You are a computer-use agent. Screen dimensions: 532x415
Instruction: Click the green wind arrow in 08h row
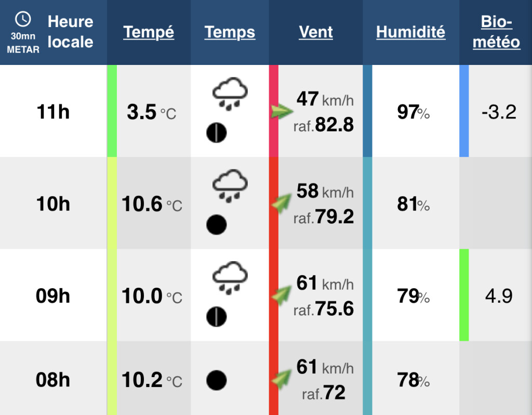tap(282, 379)
